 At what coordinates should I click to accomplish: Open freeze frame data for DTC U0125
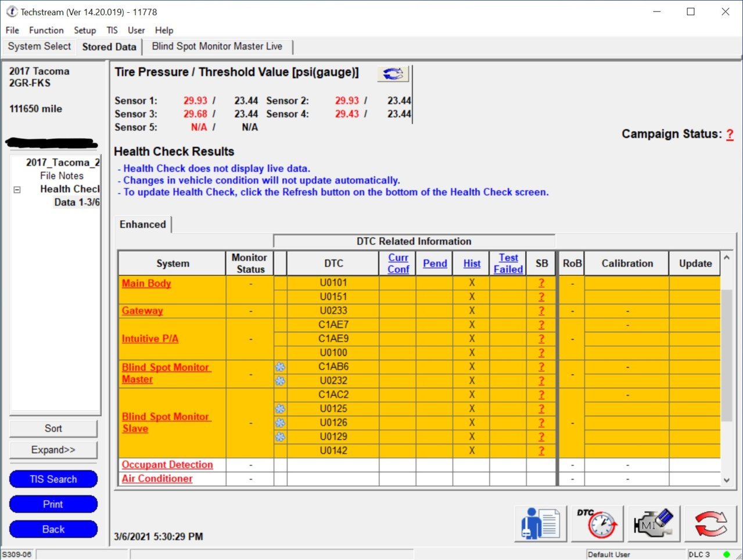[280, 408]
